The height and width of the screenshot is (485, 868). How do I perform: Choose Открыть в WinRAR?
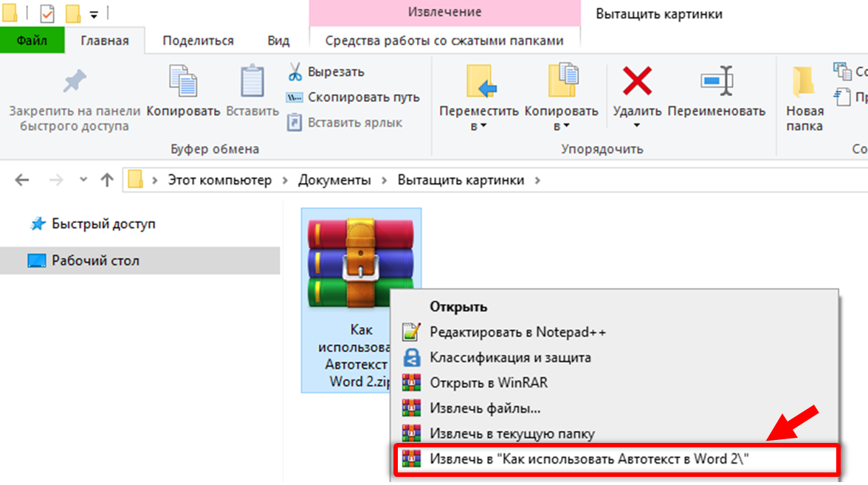(x=614, y=383)
